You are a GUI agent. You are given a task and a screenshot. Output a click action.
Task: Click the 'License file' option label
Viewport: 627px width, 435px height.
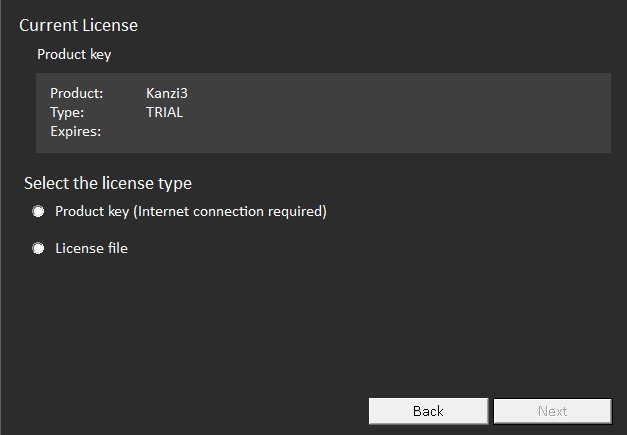[x=91, y=248]
